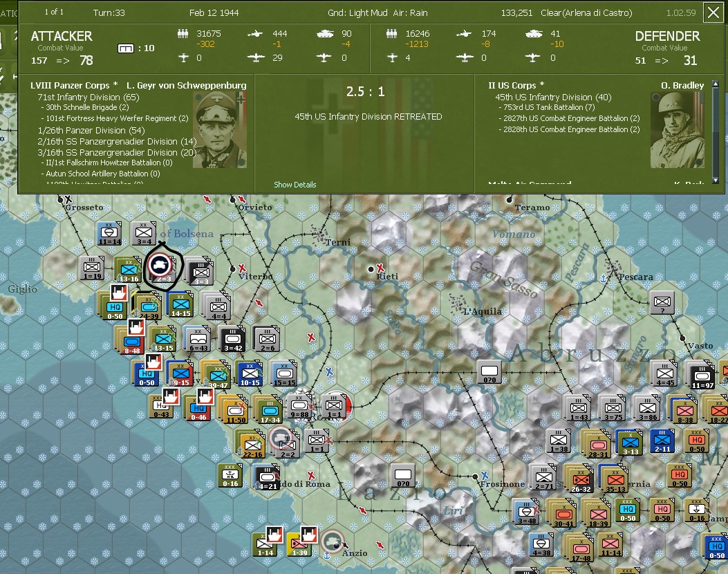This screenshot has width=728, height=574.
Task: Select the yellow counter 1-39 near Anzio
Action: point(299,544)
